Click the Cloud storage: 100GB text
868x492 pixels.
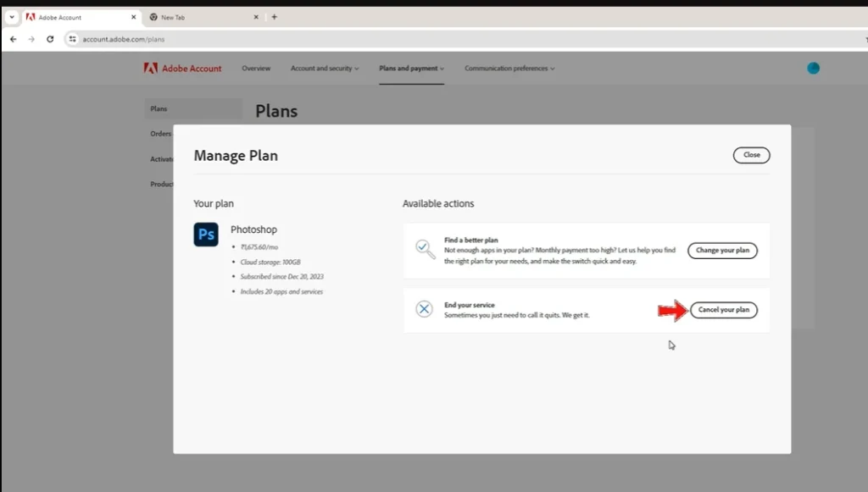270,262
